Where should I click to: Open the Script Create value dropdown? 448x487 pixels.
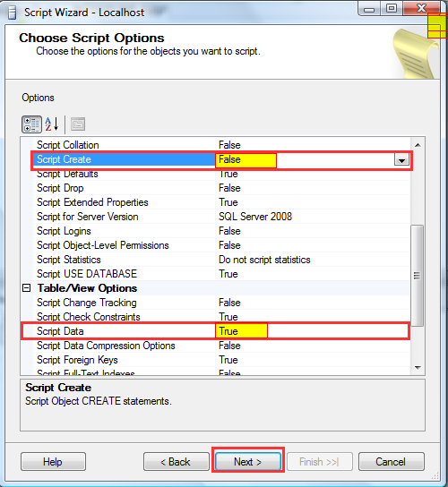[x=401, y=160]
